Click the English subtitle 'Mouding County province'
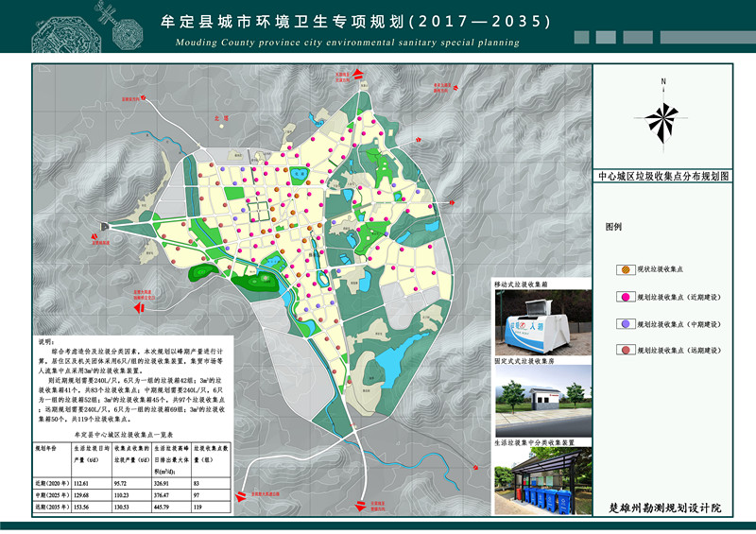The height and width of the screenshot is (534, 756). pyautogui.click(x=347, y=43)
